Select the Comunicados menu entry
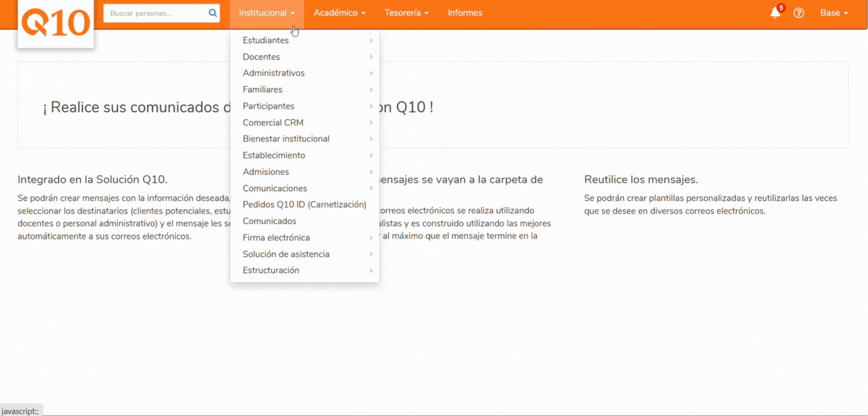The image size is (868, 416). coord(305,221)
